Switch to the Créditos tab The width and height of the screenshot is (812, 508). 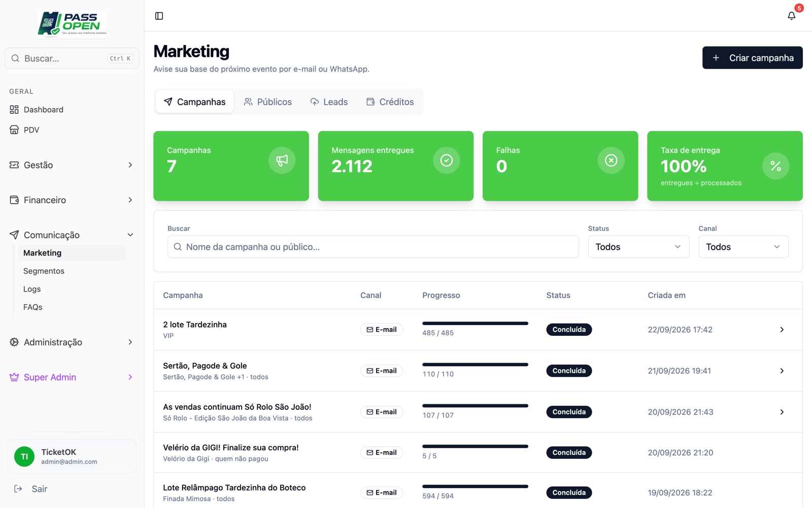(x=390, y=102)
